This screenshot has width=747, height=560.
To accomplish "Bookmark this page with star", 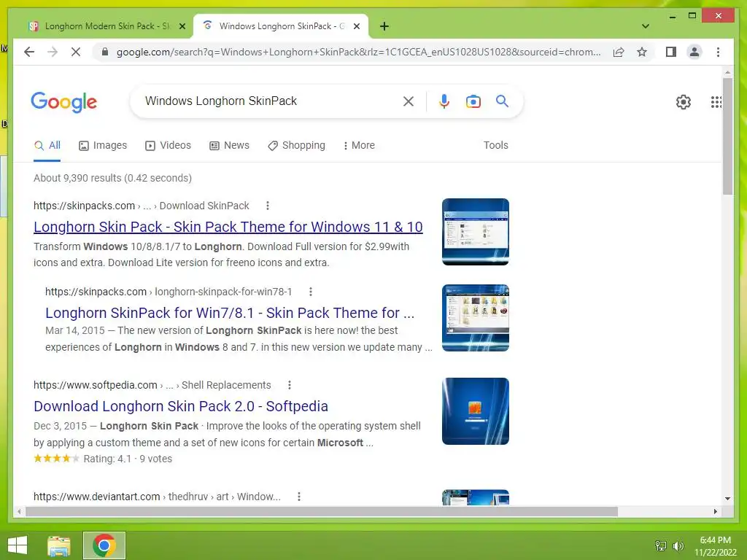I will pyautogui.click(x=642, y=52).
